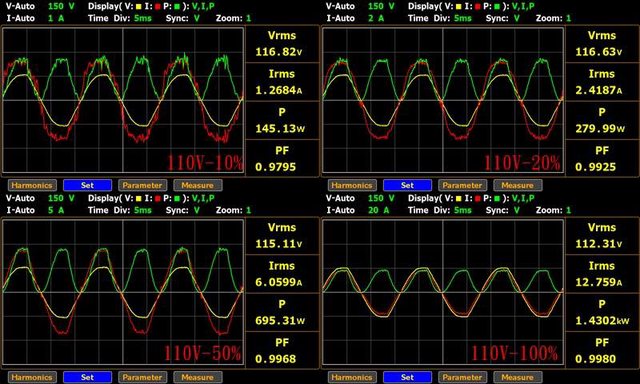This screenshot has width=640, height=384.
Task: Click Measure in the 110V-50% panel
Action: [x=198, y=377]
